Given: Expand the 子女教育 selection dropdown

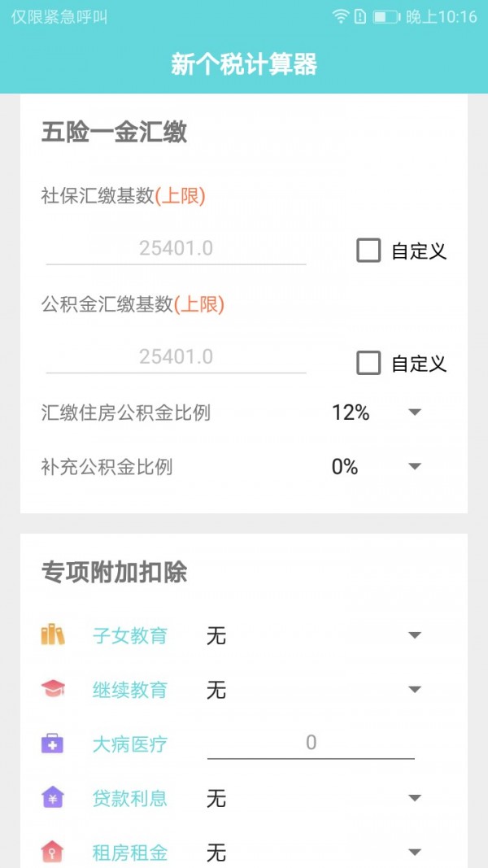Looking at the screenshot, I should click(414, 635).
